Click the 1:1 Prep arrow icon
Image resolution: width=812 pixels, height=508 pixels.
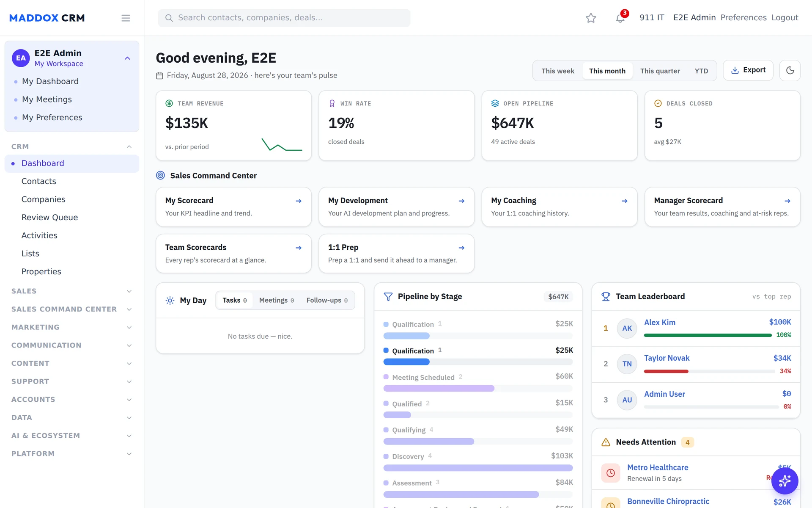pyautogui.click(x=461, y=248)
